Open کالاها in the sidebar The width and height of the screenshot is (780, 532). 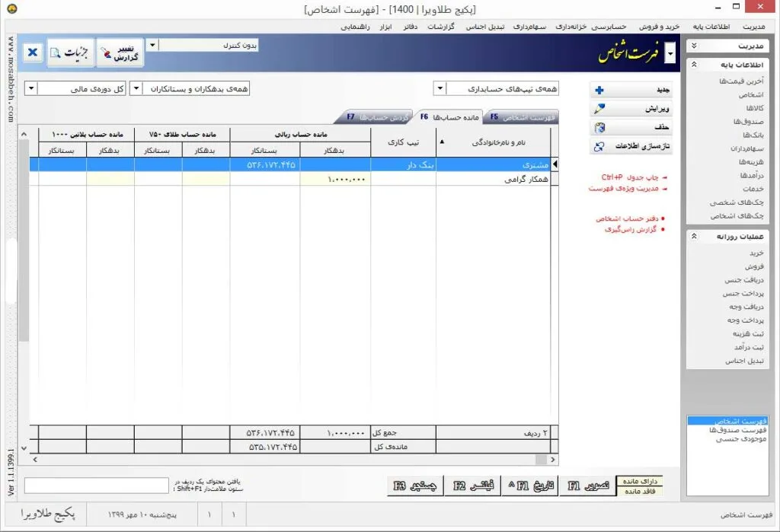(x=754, y=108)
